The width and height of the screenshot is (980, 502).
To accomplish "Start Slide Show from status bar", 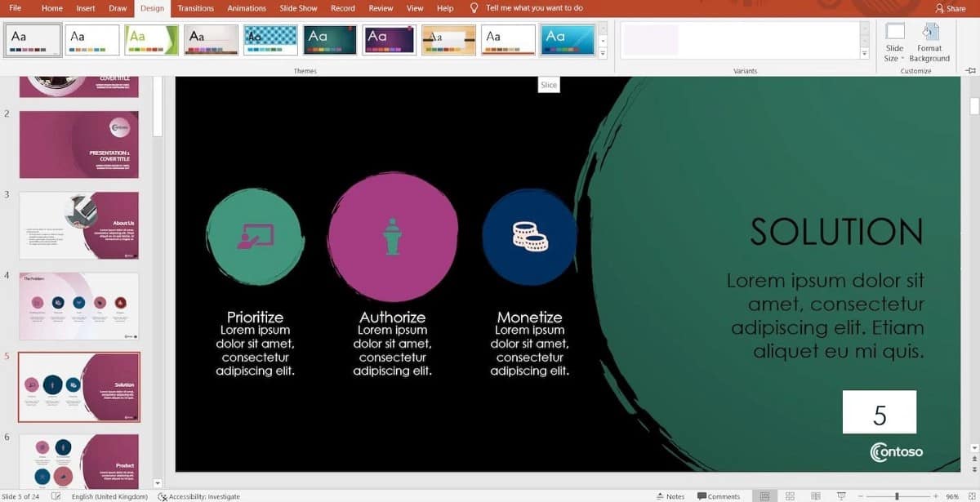I will tap(841, 495).
